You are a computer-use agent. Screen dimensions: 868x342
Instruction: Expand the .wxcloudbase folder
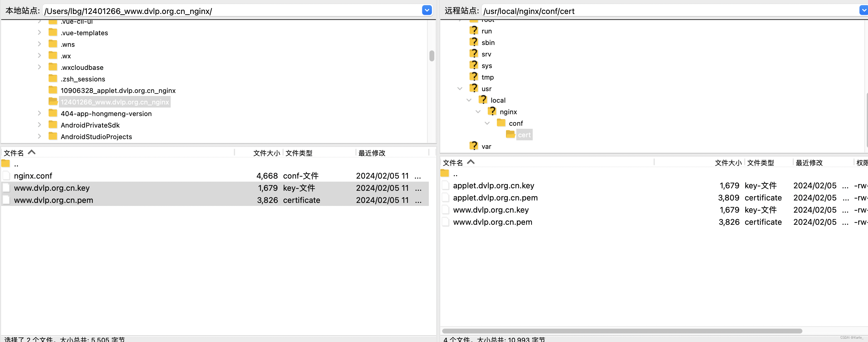tap(39, 67)
